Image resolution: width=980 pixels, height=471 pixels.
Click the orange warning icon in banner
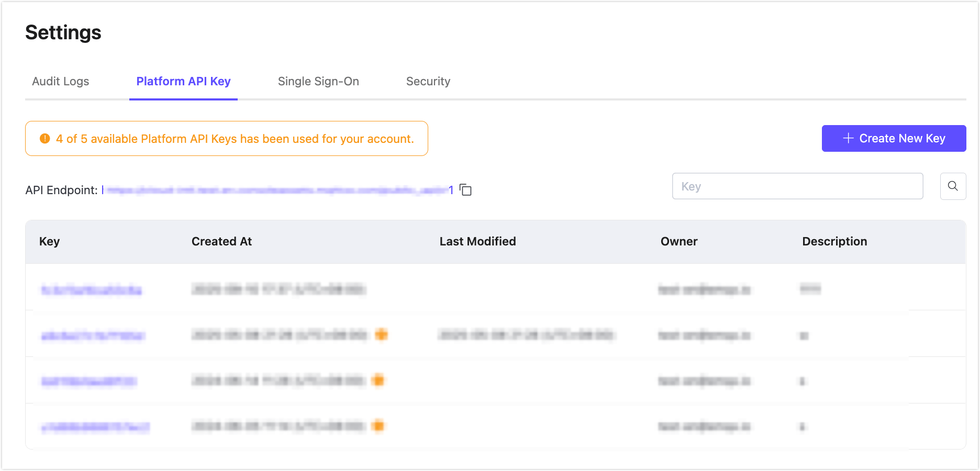[x=45, y=139]
